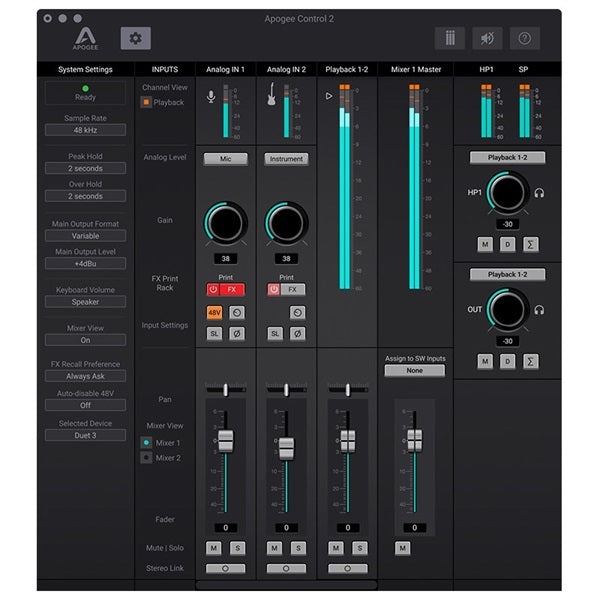Click the headphone icon next to OUT knob
This screenshot has height=600, width=600.
(x=540, y=310)
